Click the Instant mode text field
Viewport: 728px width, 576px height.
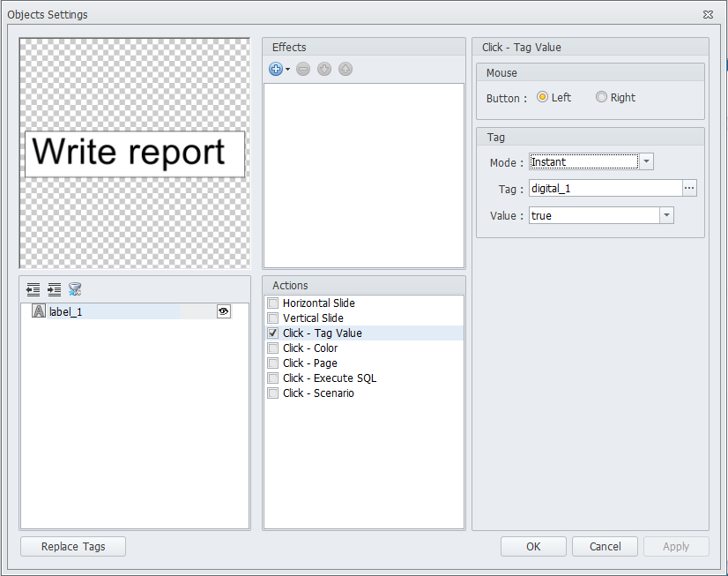click(584, 161)
